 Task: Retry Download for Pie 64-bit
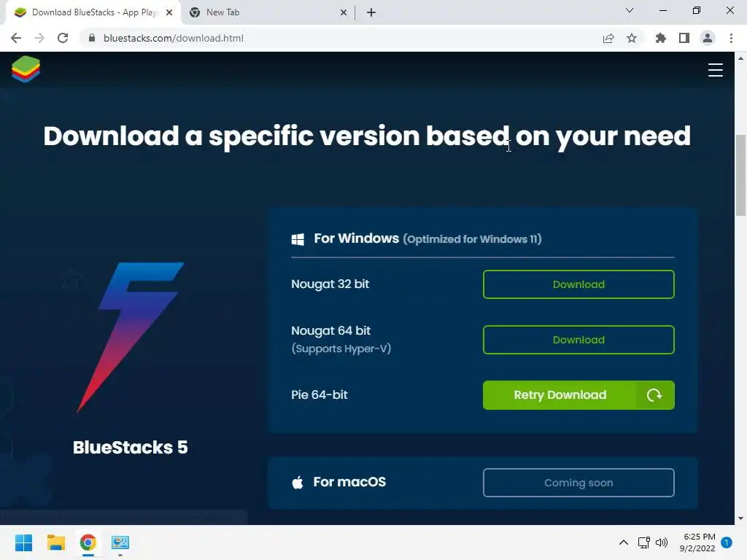(x=578, y=394)
